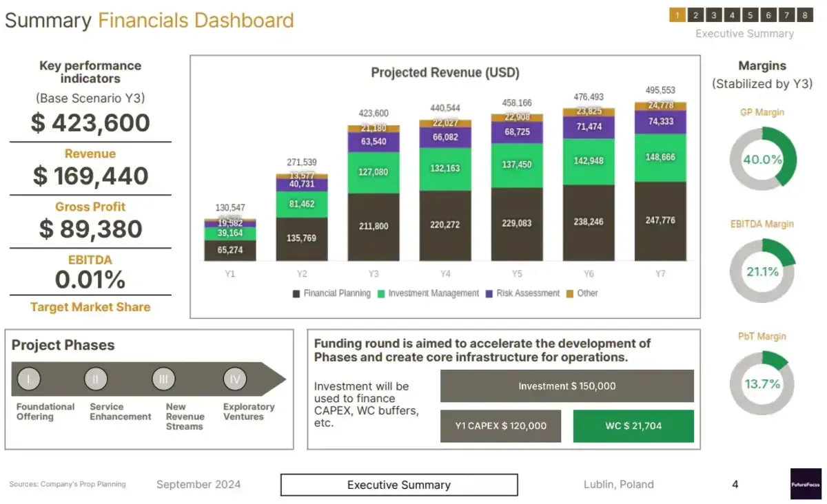Viewport: 827px width, 504px height.
Task: Go to page 1 in navigator
Action: point(677,15)
